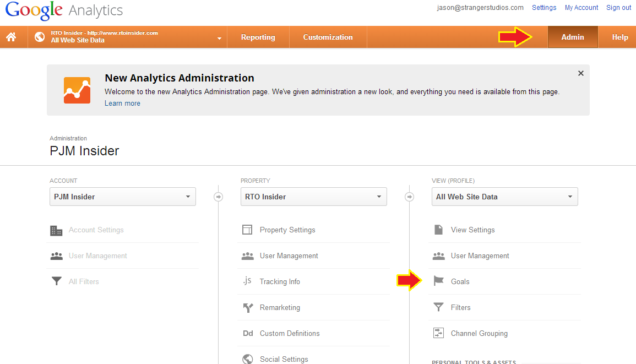Viewport: 636px width, 364px height.
Task: Open Goals under View
Action: pyautogui.click(x=460, y=281)
